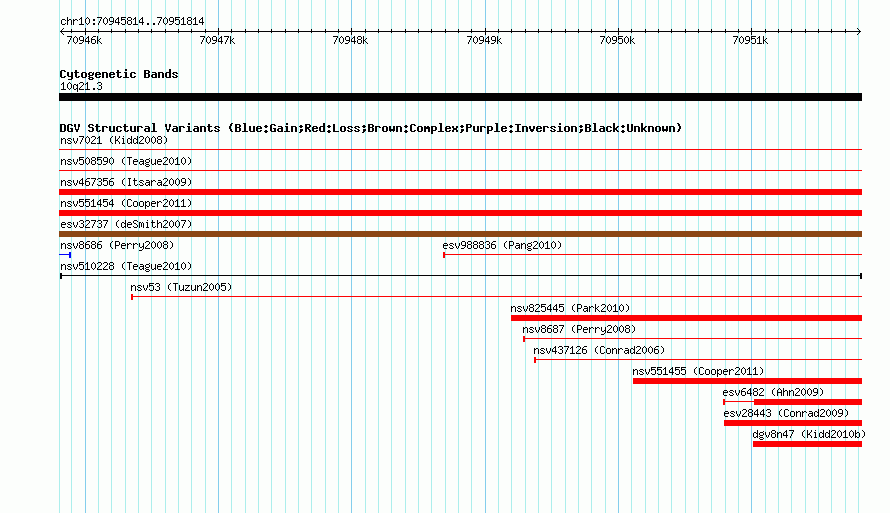Screen dimensions: 890x513
Task: Click the brown esv32737 complex variant bar
Action: point(460,234)
